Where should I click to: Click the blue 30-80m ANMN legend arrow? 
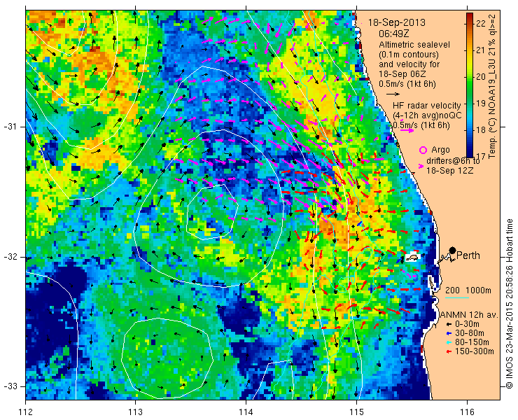[x=449, y=333]
